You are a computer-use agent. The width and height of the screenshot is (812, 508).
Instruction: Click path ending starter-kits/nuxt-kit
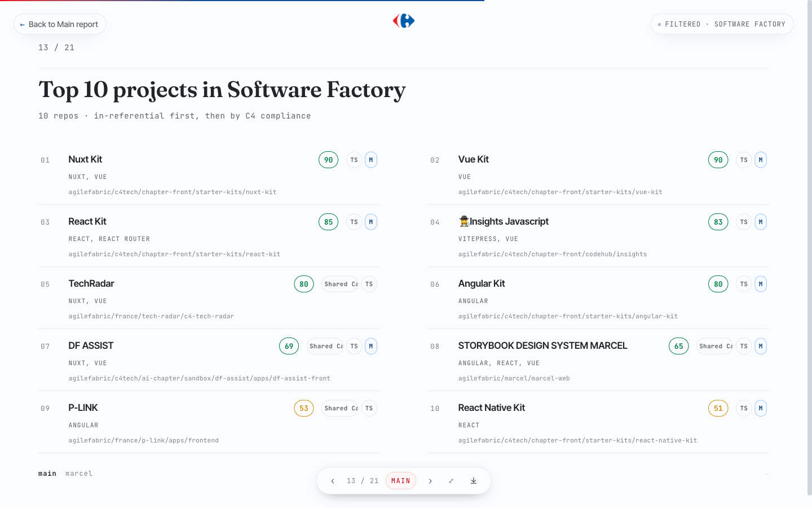coord(173,192)
